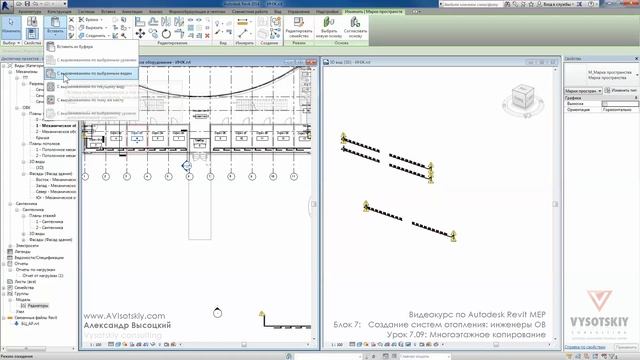Screen dimensions: 640x360
Task: Click the Mirror pick-axis icon
Action: (x=166, y=22)
